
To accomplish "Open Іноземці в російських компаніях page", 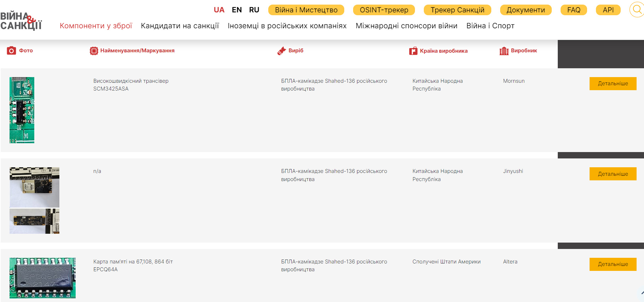I will pyautogui.click(x=287, y=26).
